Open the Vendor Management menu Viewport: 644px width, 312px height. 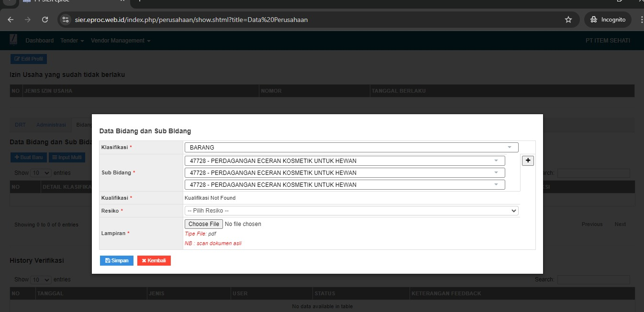(121, 41)
